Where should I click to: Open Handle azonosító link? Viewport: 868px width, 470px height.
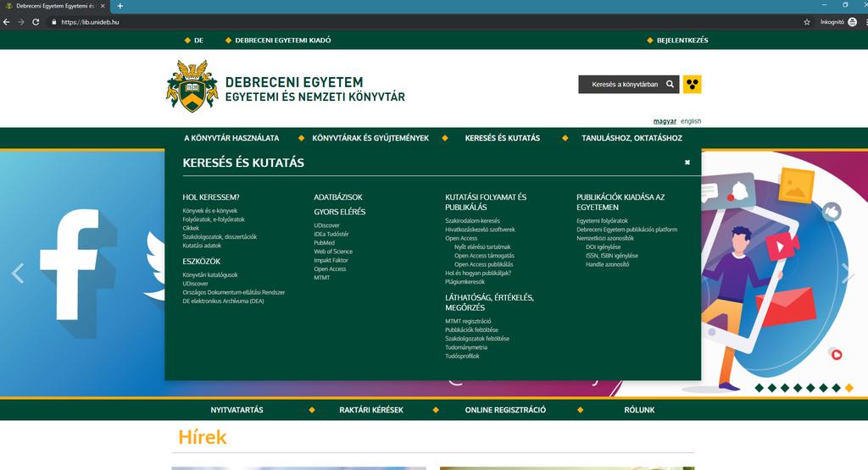pos(607,265)
